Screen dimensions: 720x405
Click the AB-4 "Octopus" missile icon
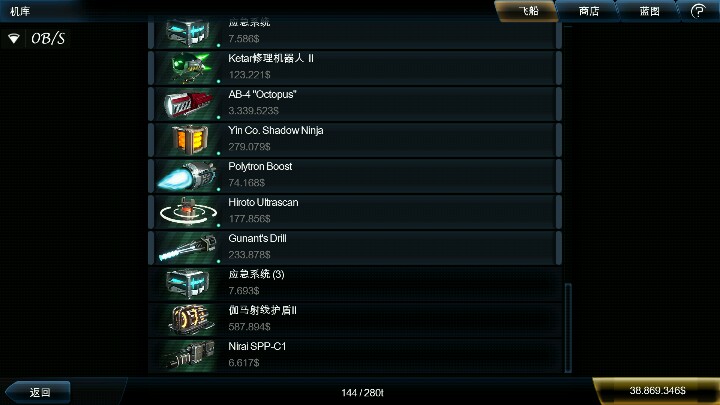(188, 104)
